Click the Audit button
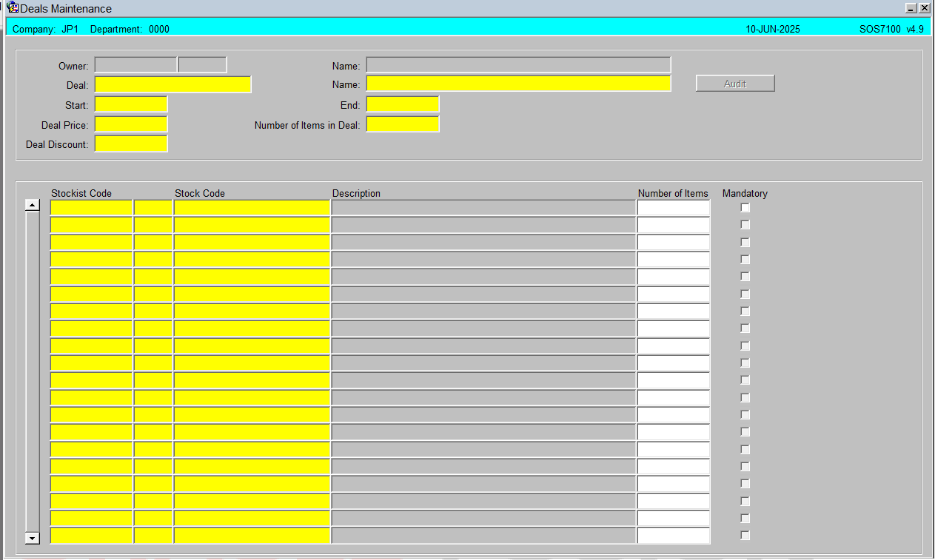Viewport: 935px width, 560px height. [735, 84]
